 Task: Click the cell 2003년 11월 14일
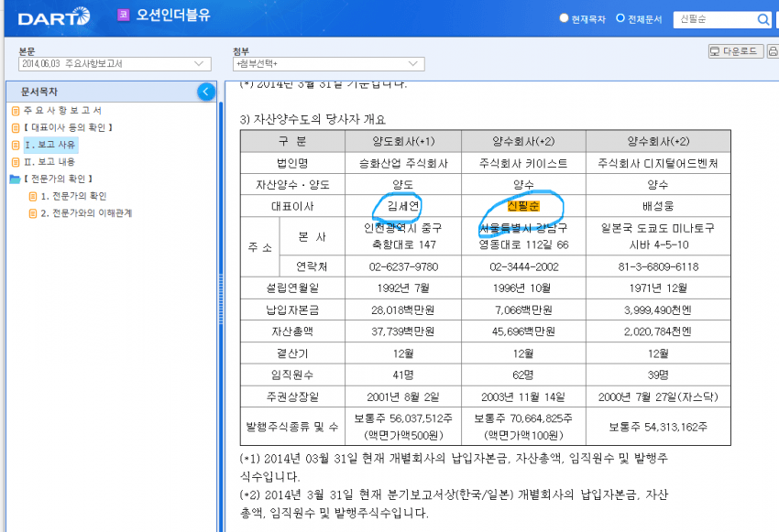pyautogui.click(x=523, y=397)
